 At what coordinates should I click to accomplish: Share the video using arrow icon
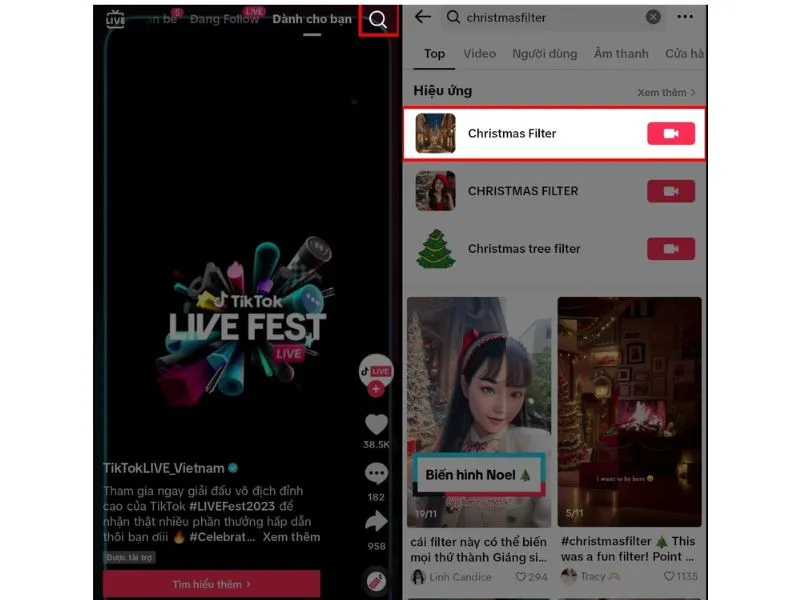(377, 521)
